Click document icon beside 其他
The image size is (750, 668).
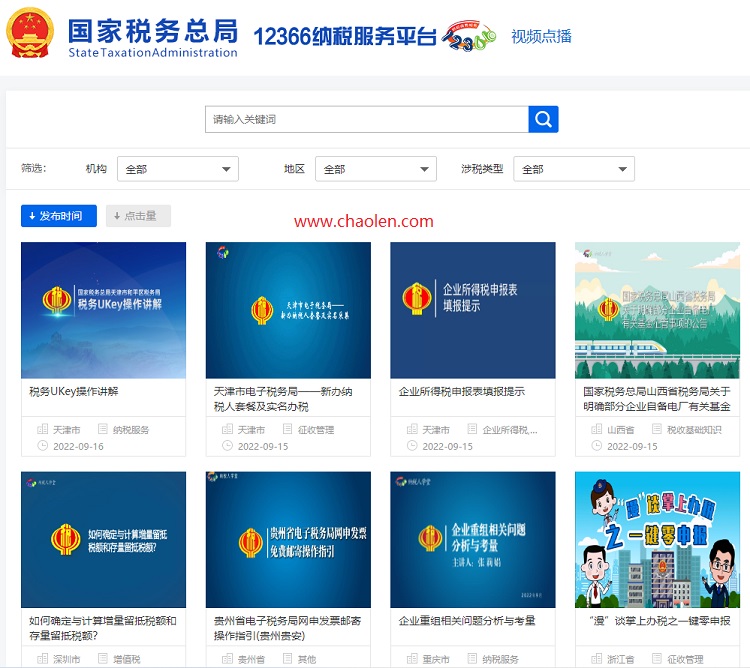point(287,658)
